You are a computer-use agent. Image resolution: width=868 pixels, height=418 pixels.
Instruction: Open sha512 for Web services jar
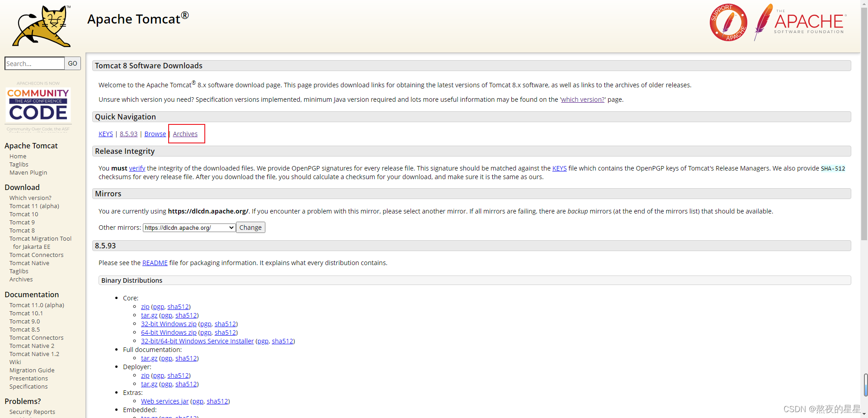217,401
